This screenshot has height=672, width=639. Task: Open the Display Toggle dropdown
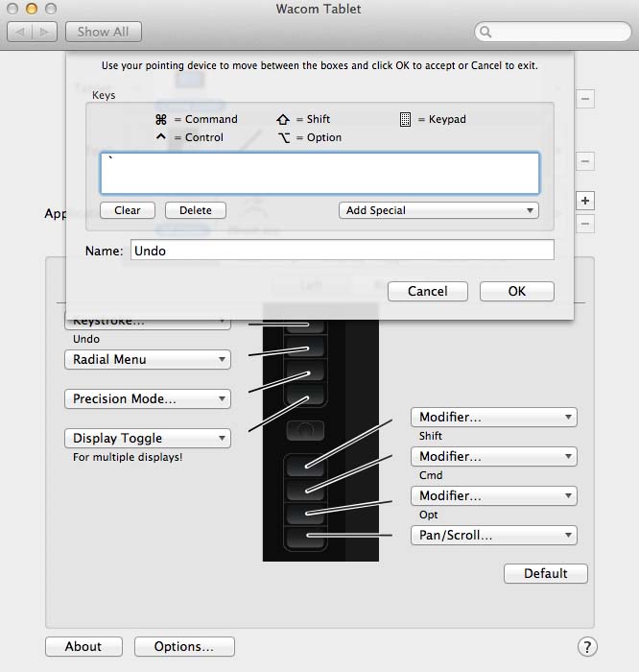click(148, 438)
